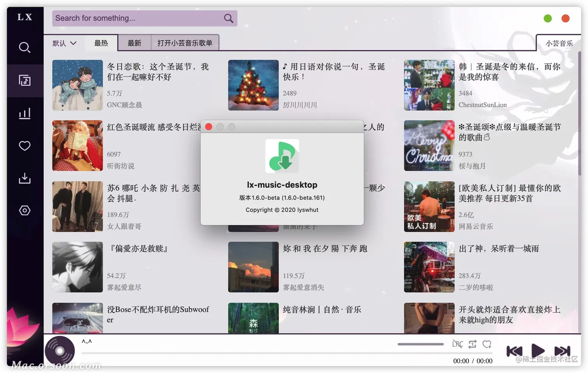Open sunset playlist cover 妳和我在夕陽下奔跑

(253, 267)
